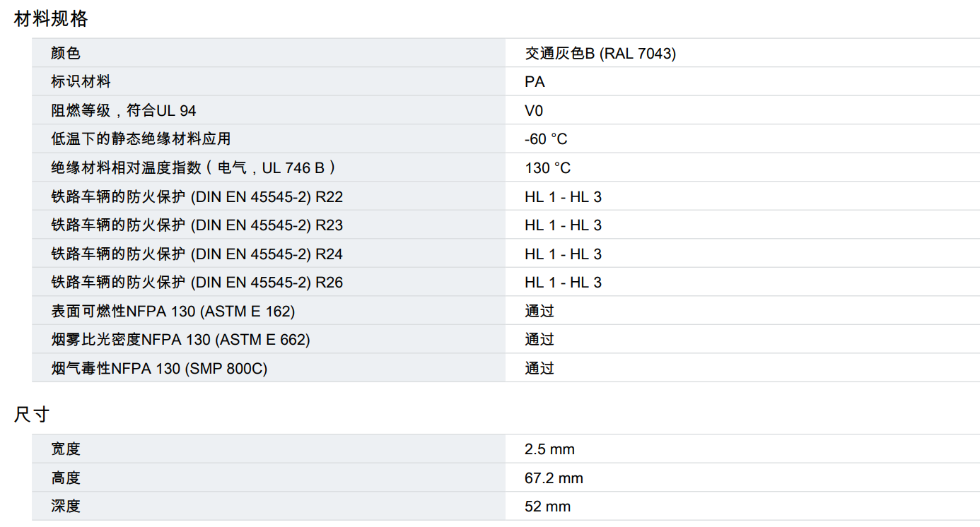Click the 2.5 mm width value
Screen dimensions: 980x527
click(549, 449)
